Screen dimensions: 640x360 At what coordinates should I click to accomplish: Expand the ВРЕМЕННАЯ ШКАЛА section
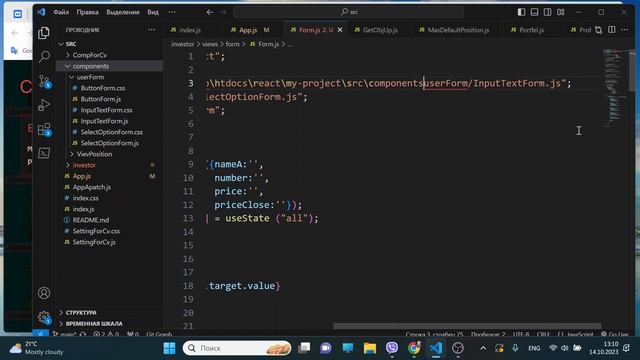coord(94,324)
